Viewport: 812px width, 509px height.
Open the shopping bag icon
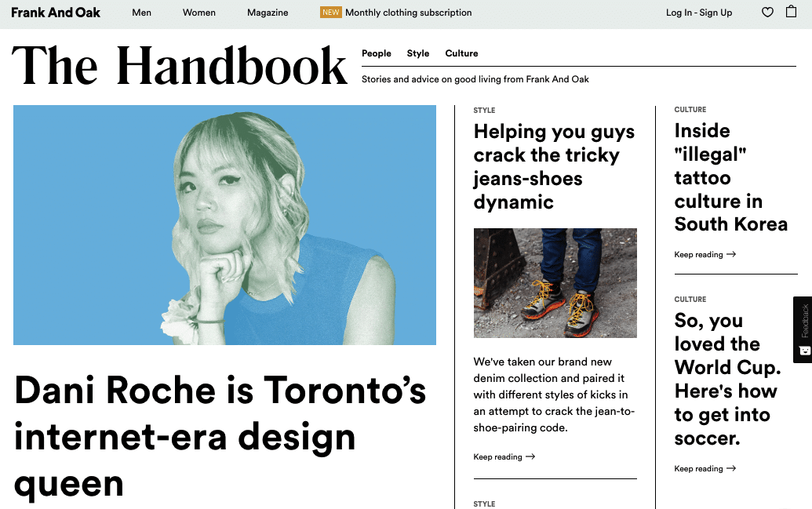pos(792,12)
